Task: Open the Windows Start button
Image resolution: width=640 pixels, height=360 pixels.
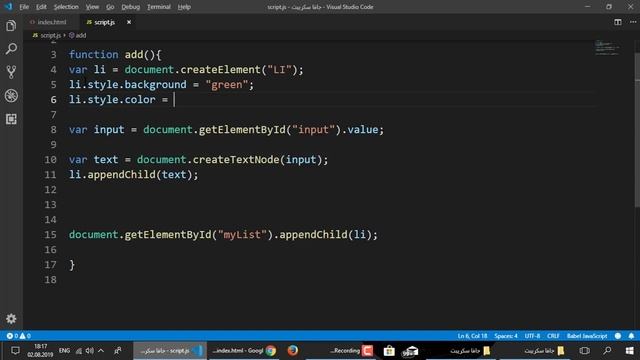Action: click(x=629, y=351)
